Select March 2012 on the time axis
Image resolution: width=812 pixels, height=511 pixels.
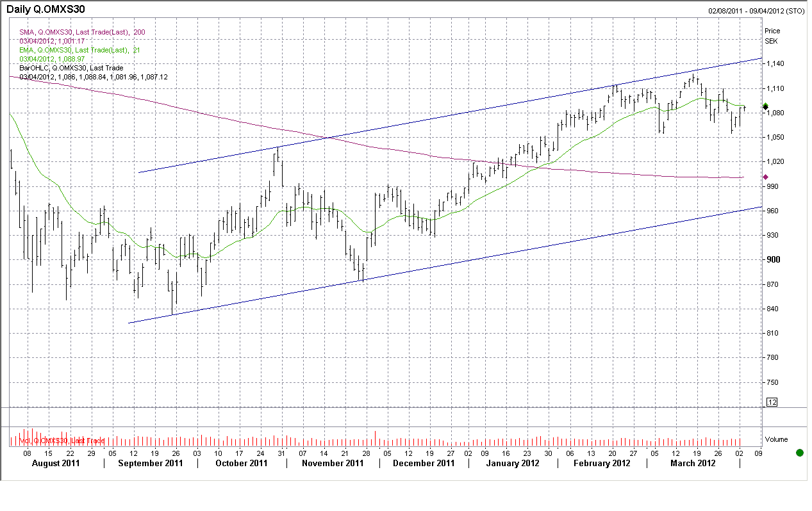point(692,464)
